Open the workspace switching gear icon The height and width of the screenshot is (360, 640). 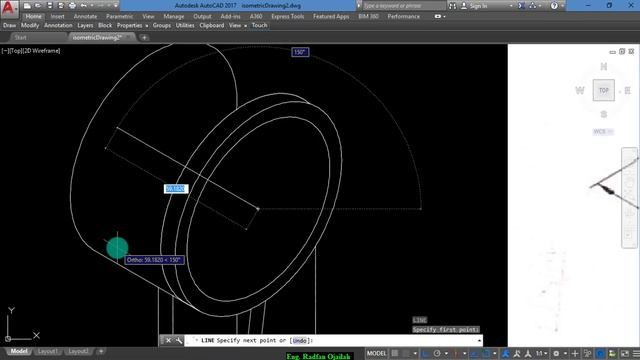[556, 353]
